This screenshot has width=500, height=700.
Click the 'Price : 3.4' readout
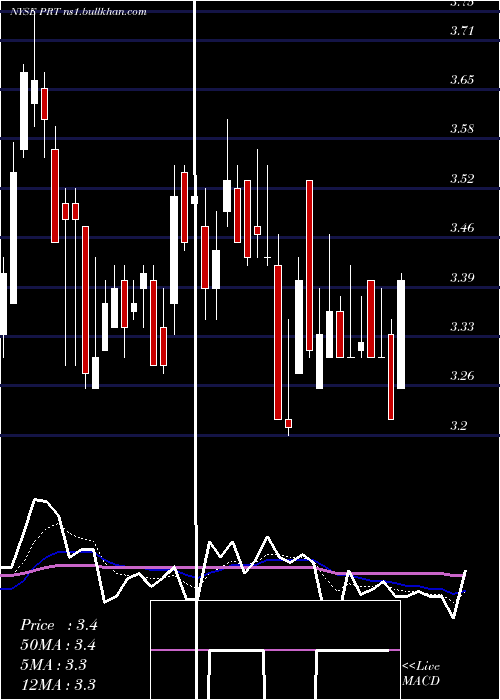[x=58, y=625]
